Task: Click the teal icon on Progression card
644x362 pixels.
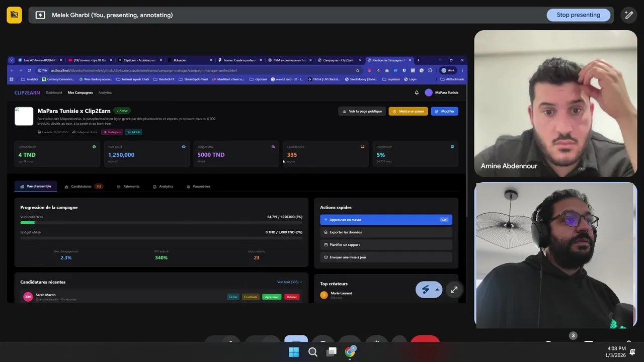Action: (452, 147)
